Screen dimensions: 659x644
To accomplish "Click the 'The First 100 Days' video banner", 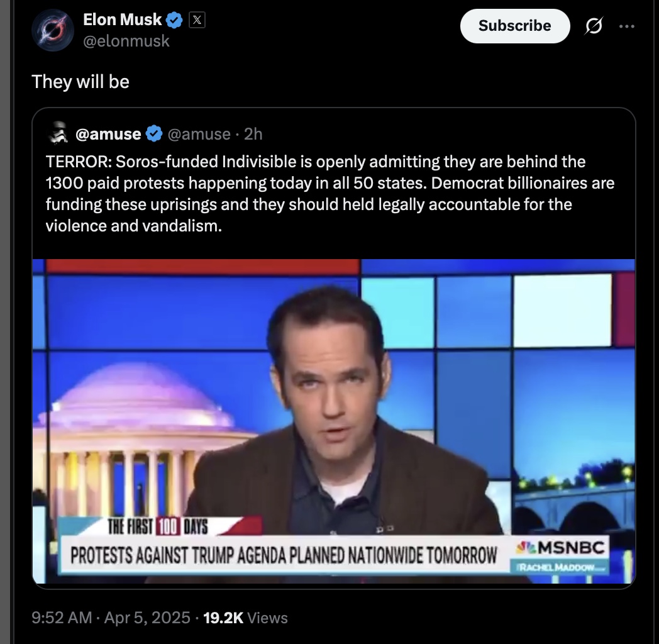I will click(x=158, y=526).
